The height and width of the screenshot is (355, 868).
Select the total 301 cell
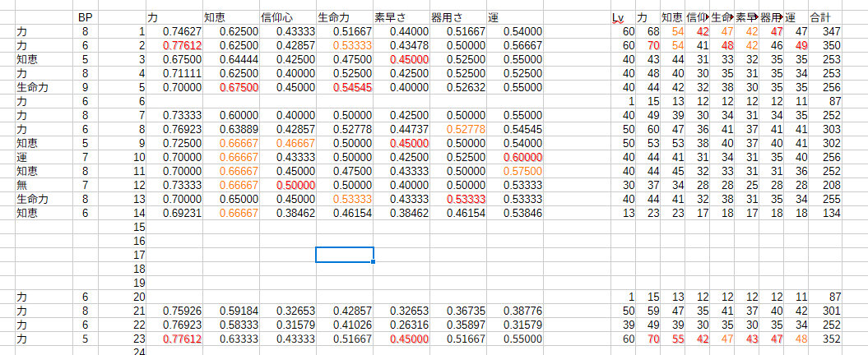(825, 311)
